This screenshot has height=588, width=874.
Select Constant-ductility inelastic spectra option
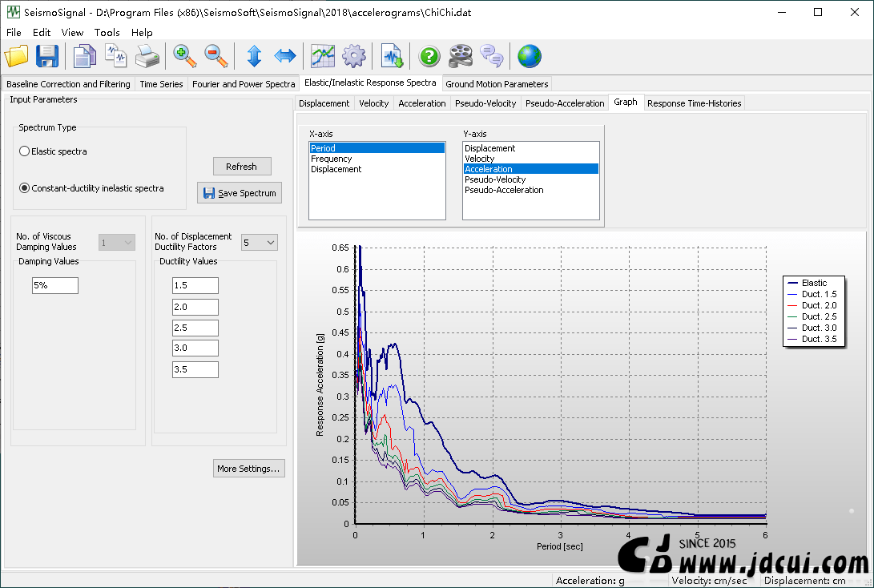(24, 187)
